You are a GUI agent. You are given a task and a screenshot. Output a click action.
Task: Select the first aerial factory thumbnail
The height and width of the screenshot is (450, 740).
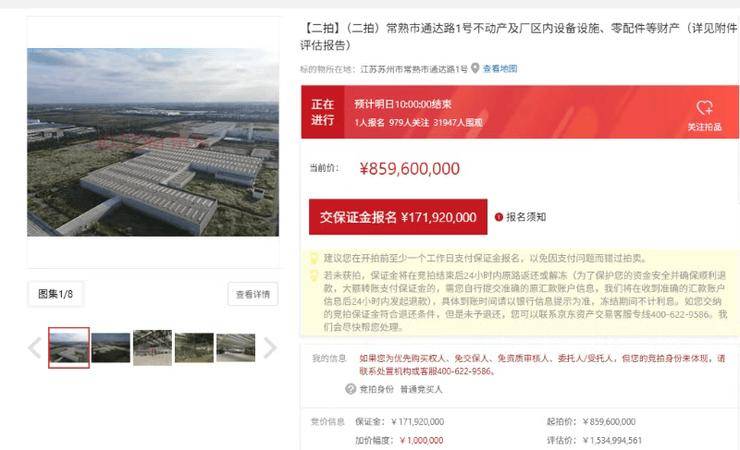click(69, 348)
